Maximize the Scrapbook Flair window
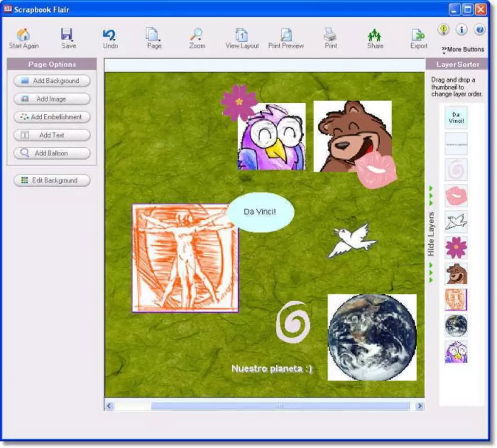This screenshot has width=497, height=448. click(x=468, y=10)
